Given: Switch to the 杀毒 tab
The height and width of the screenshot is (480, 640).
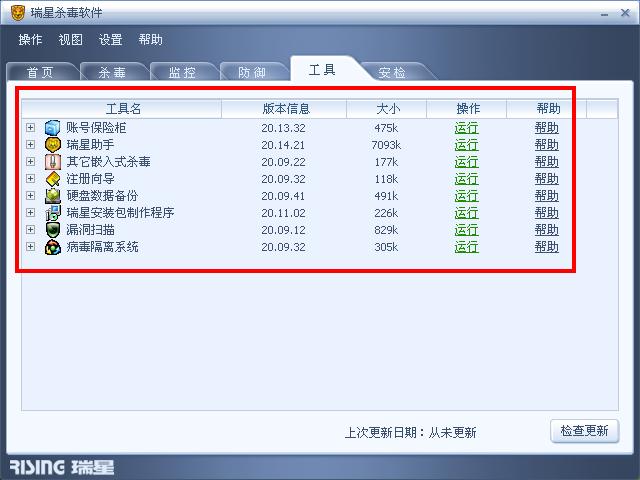Looking at the screenshot, I should pyautogui.click(x=112, y=72).
